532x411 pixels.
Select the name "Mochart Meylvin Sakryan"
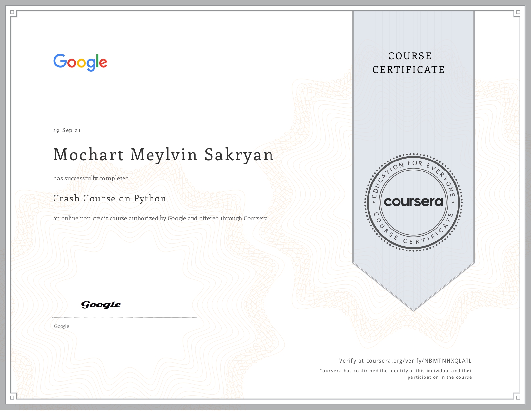click(163, 155)
